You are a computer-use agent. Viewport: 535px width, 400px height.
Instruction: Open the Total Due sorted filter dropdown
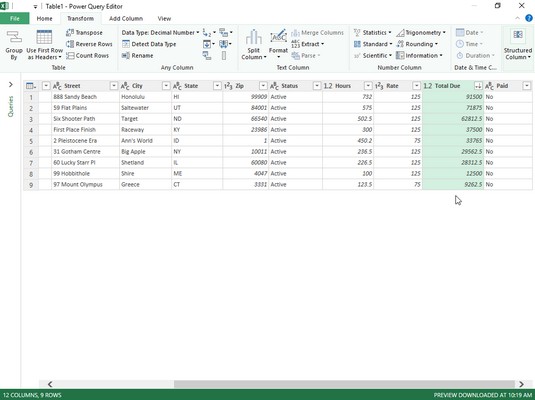(x=478, y=86)
